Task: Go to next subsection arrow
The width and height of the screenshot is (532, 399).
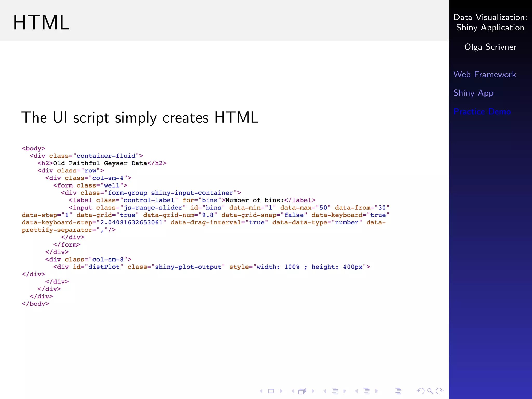Action: click(345, 391)
